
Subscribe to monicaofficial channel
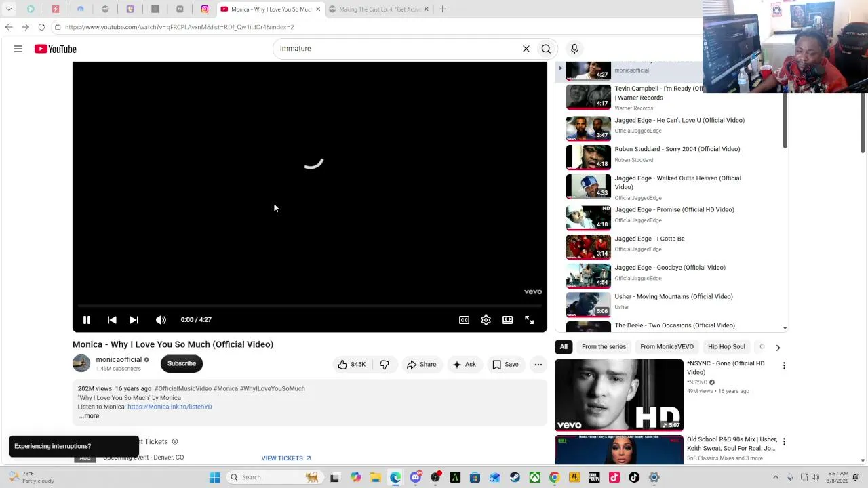point(182,363)
